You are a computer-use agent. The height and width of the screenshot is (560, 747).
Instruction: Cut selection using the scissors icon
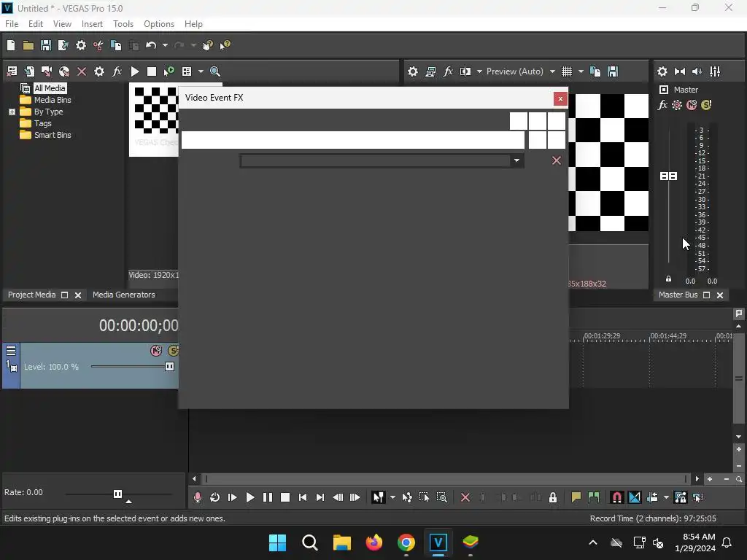(98, 45)
